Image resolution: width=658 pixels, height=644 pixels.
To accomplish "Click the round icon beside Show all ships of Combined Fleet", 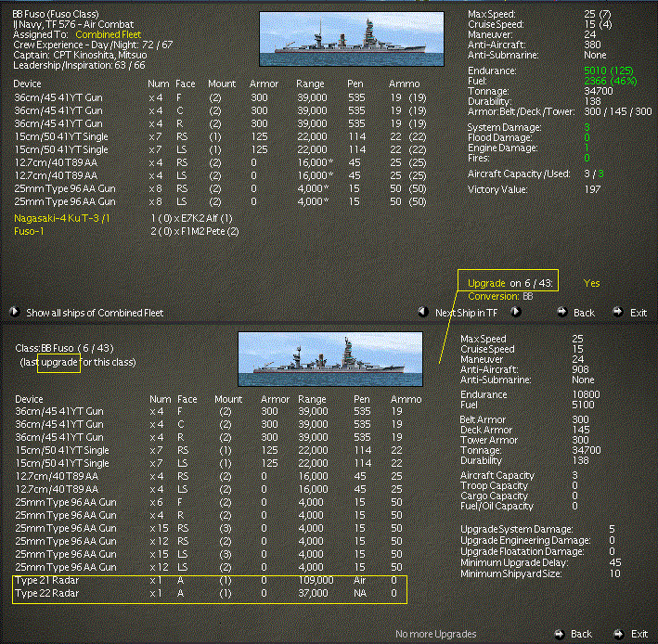I will coord(14,312).
